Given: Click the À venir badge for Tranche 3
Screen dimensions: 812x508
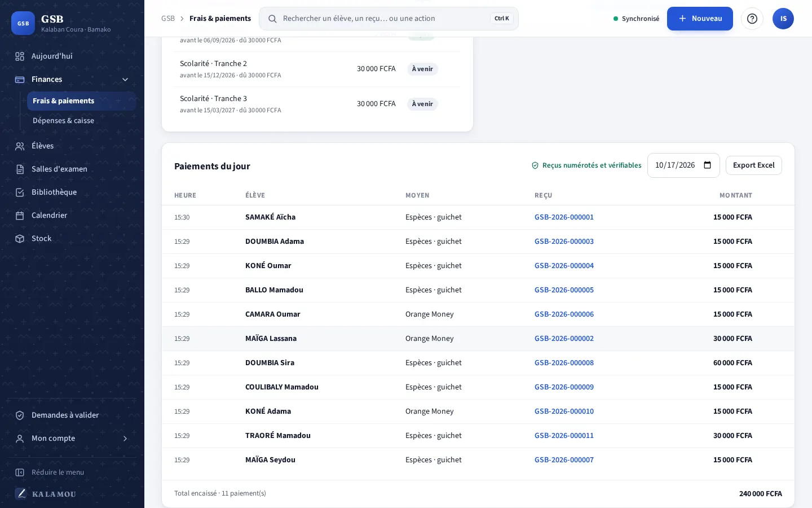Looking at the screenshot, I should (x=422, y=104).
